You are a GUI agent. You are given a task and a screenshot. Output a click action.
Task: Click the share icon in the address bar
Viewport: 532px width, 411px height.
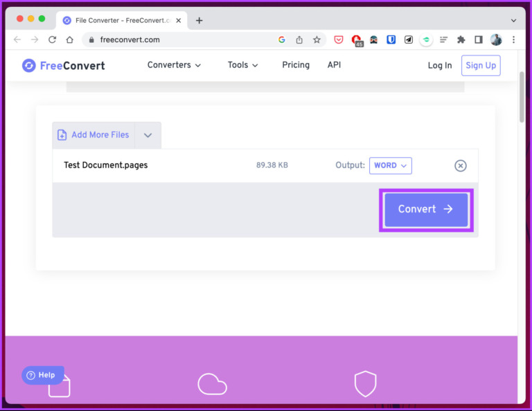pos(299,40)
